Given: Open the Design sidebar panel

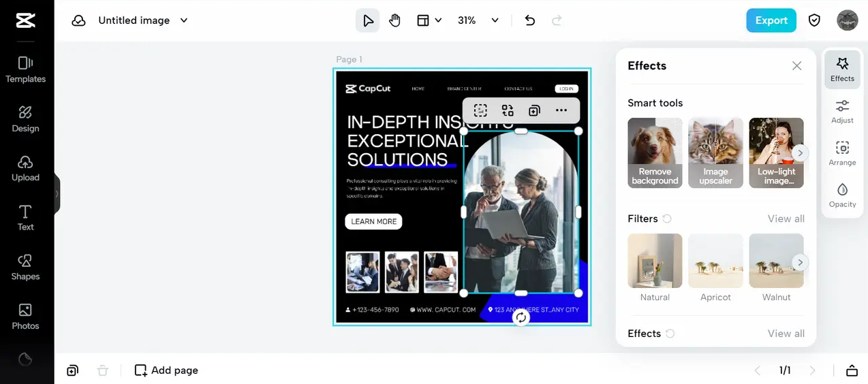Looking at the screenshot, I should pos(25,118).
